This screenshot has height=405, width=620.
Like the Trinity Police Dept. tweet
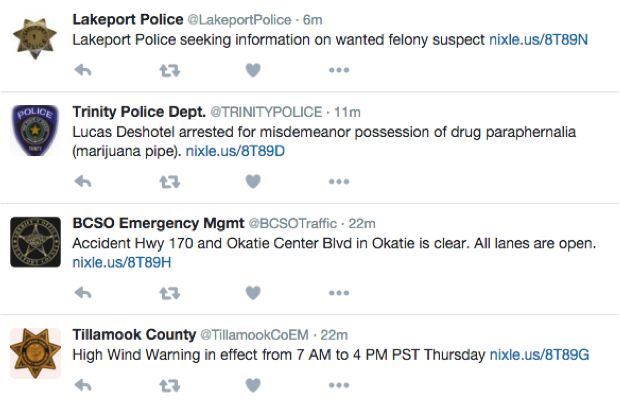tap(253, 182)
